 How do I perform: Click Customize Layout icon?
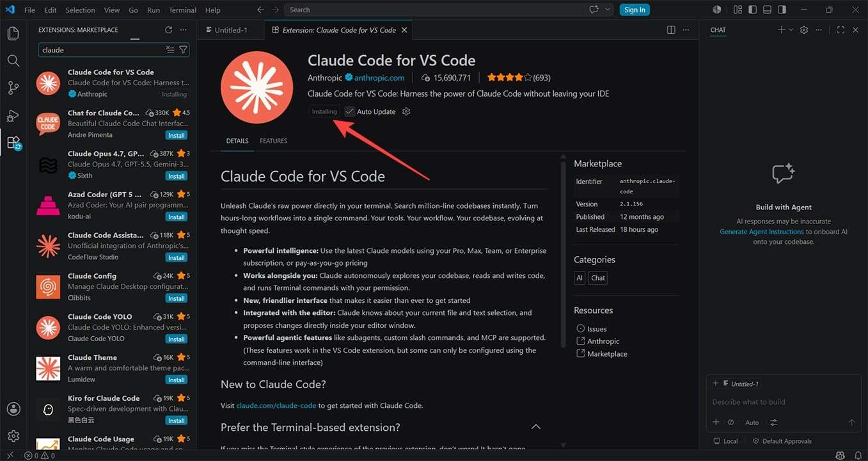[738, 10]
